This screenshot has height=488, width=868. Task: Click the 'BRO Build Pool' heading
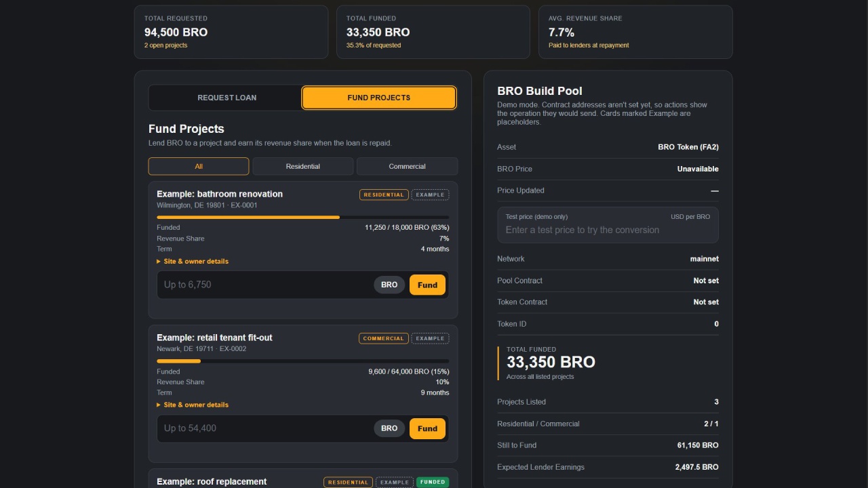tap(540, 91)
